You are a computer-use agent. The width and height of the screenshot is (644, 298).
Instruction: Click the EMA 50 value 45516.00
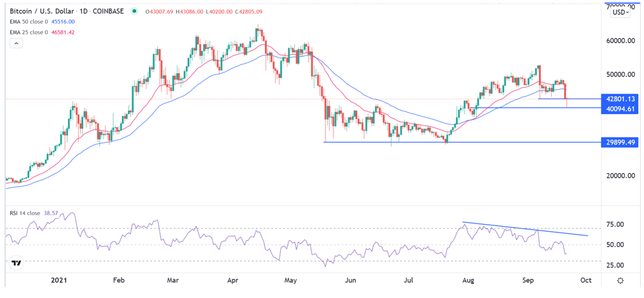(x=63, y=22)
